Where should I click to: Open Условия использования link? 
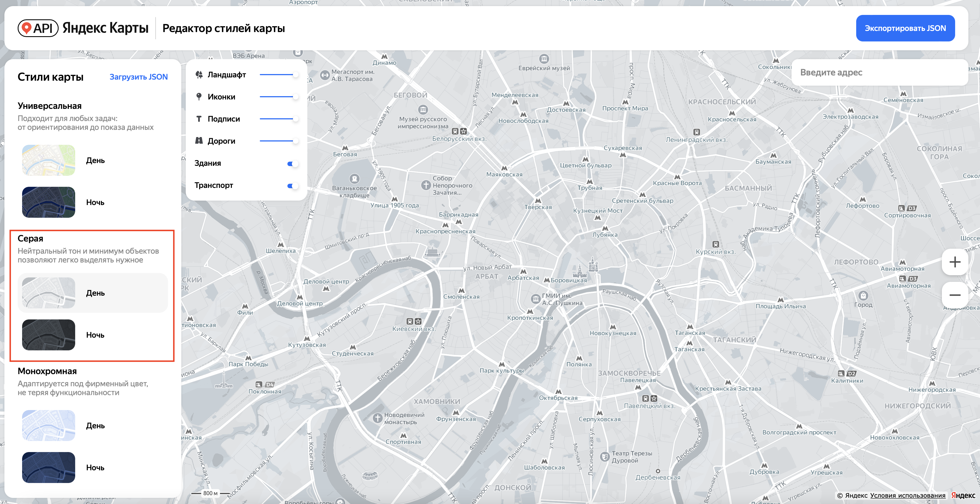[x=908, y=495]
